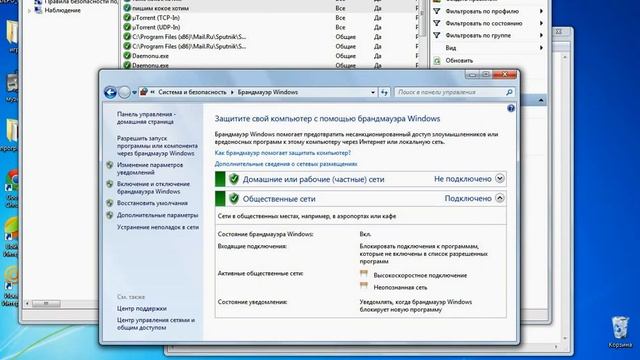
Task: Select 'Система и безопасность' in the breadcrumb
Action: [x=192, y=92]
